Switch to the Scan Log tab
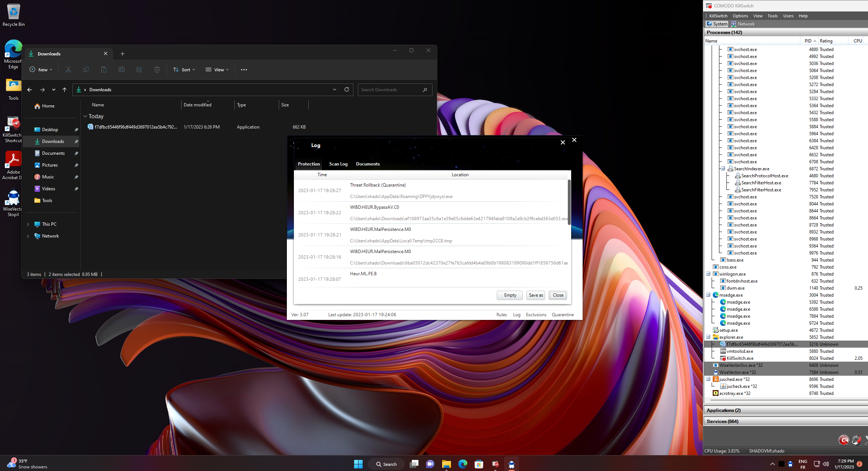The image size is (868, 471). pyautogui.click(x=338, y=164)
